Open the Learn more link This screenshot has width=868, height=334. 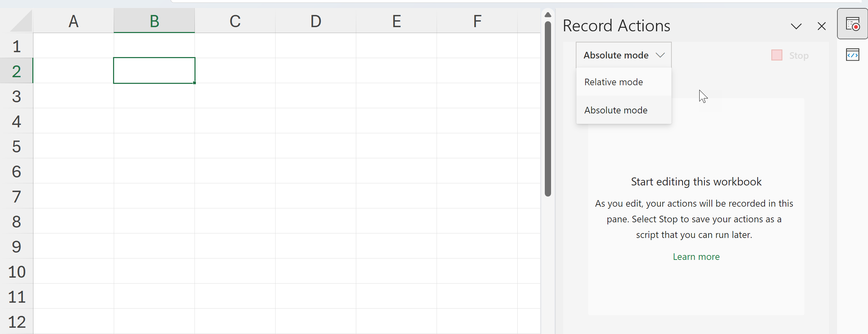pos(696,257)
